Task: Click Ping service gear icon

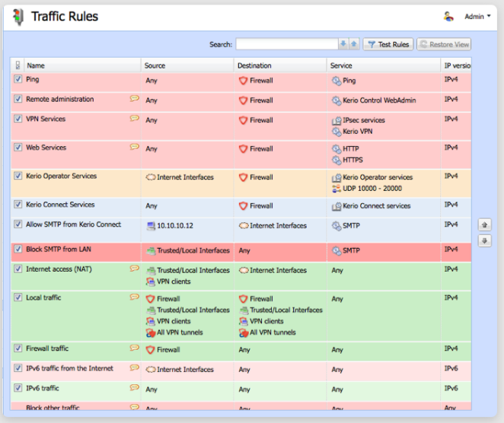Action: click(337, 81)
